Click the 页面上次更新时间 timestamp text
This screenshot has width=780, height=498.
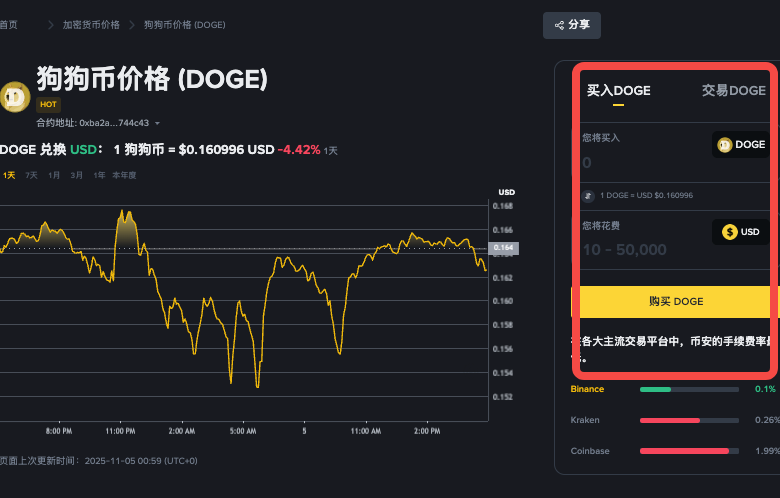tap(98, 461)
